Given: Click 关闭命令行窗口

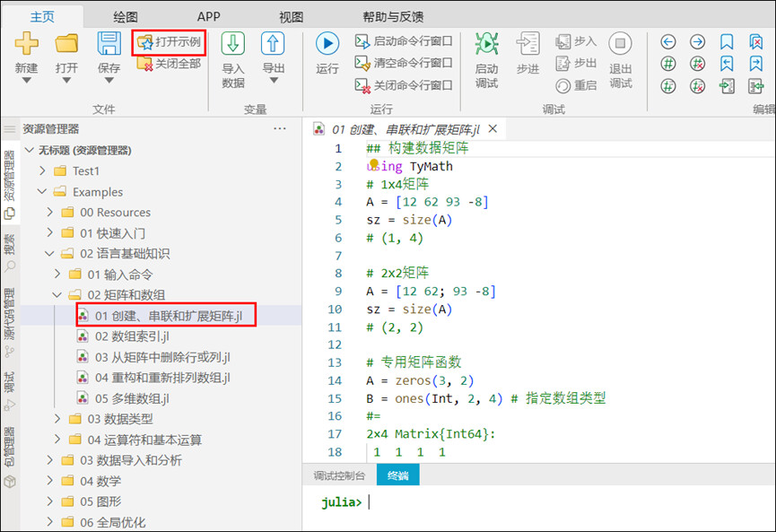Looking at the screenshot, I should coord(404,85).
